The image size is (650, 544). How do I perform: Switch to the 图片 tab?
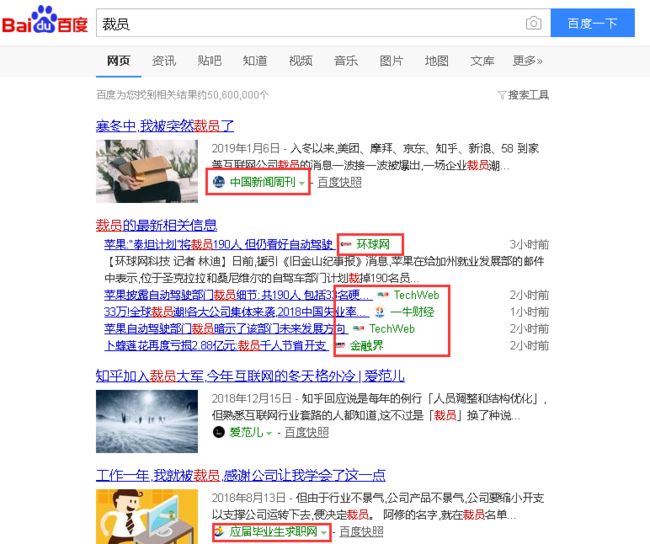[x=391, y=61]
